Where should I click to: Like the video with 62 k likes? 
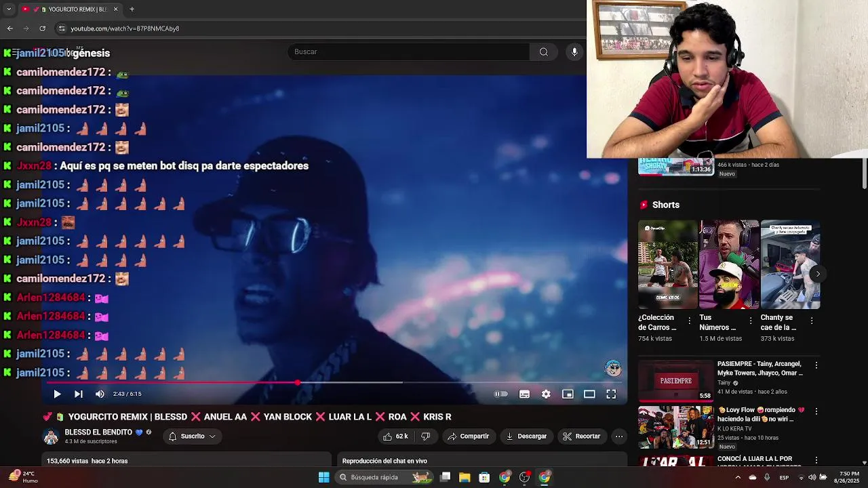coord(395,436)
